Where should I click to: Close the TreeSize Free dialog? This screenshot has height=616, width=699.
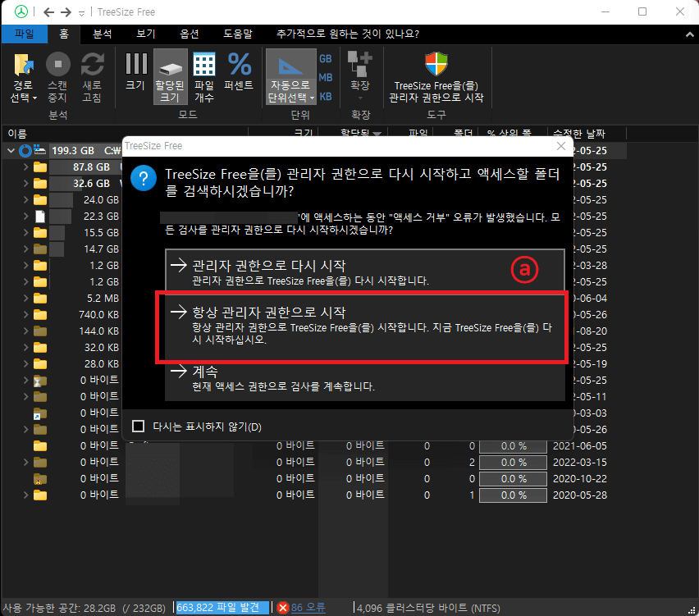click(561, 146)
